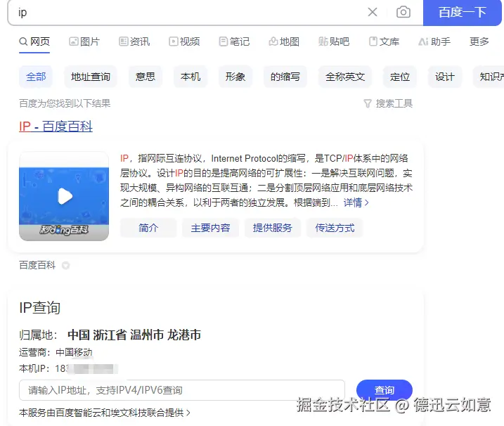
Task: Open the 资讯 tab
Action: (134, 41)
